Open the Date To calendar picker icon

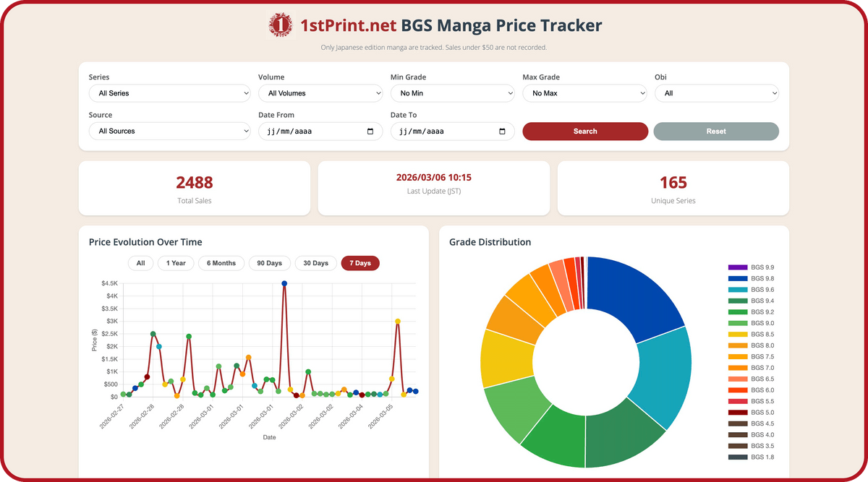[x=503, y=132]
